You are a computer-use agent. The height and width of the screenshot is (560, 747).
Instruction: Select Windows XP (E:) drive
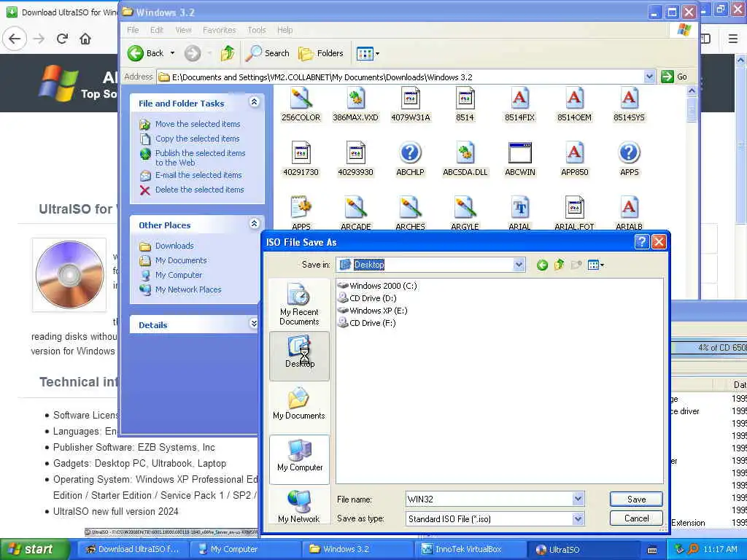click(x=373, y=311)
